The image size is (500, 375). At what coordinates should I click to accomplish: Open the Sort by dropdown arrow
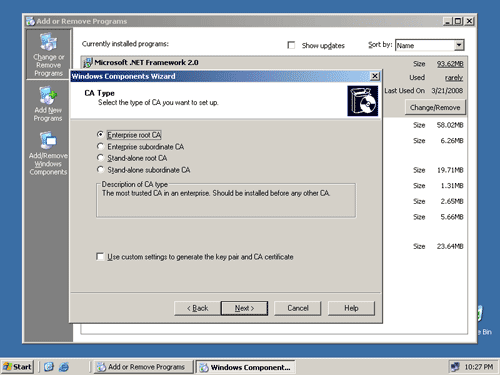[x=459, y=45]
